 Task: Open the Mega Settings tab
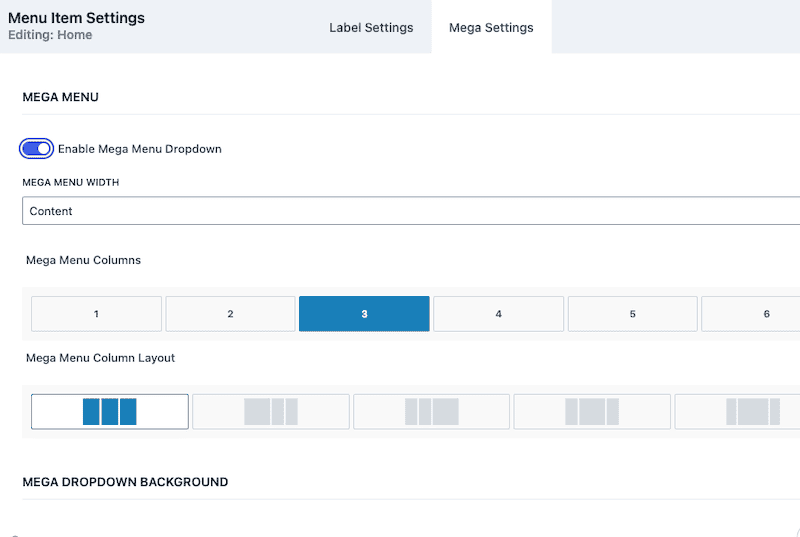pyautogui.click(x=491, y=28)
